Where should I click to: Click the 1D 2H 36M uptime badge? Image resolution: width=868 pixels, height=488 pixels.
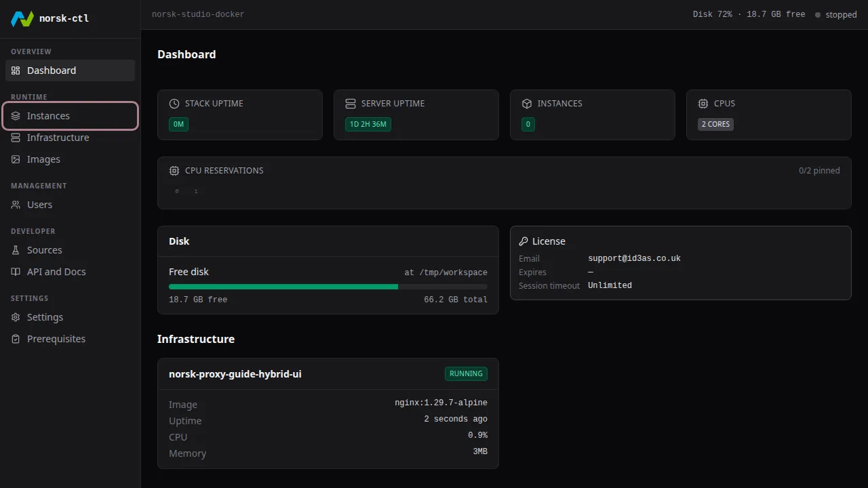pyautogui.click(x=368, y=125)
